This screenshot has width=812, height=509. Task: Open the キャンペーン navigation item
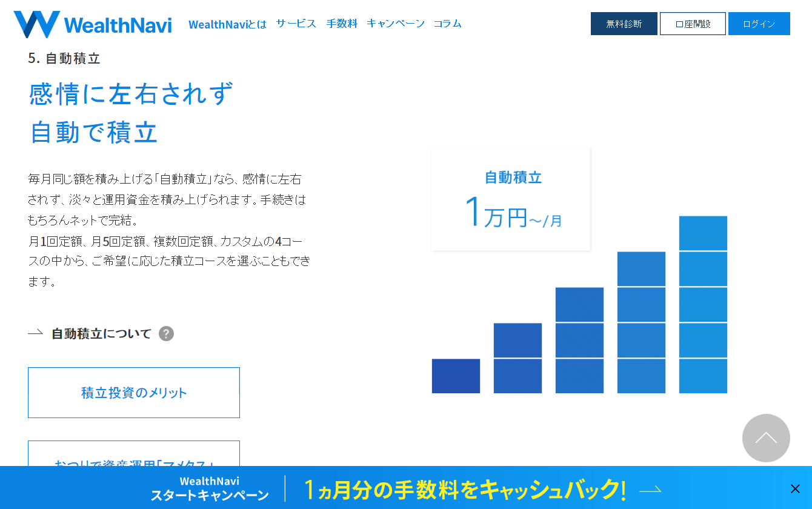point(396,23)
